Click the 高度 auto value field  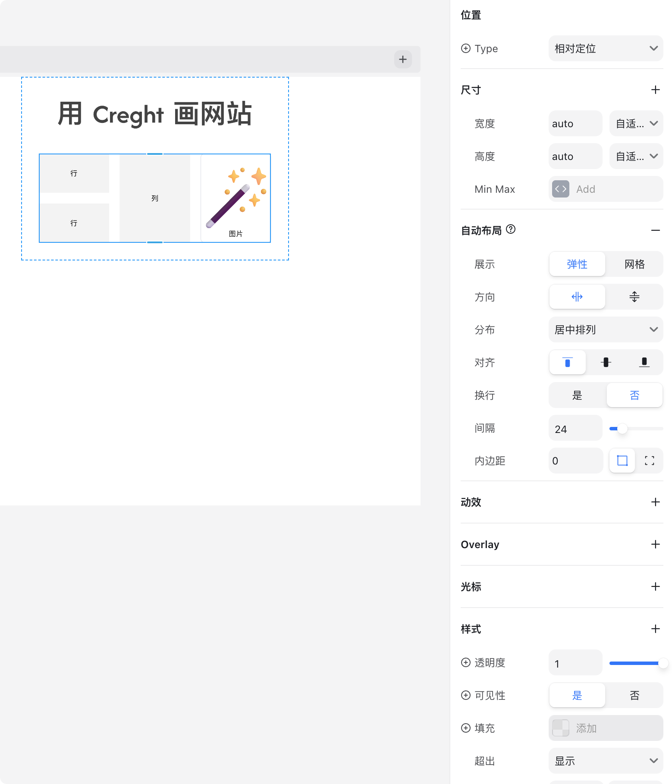[x=575, y=156]
